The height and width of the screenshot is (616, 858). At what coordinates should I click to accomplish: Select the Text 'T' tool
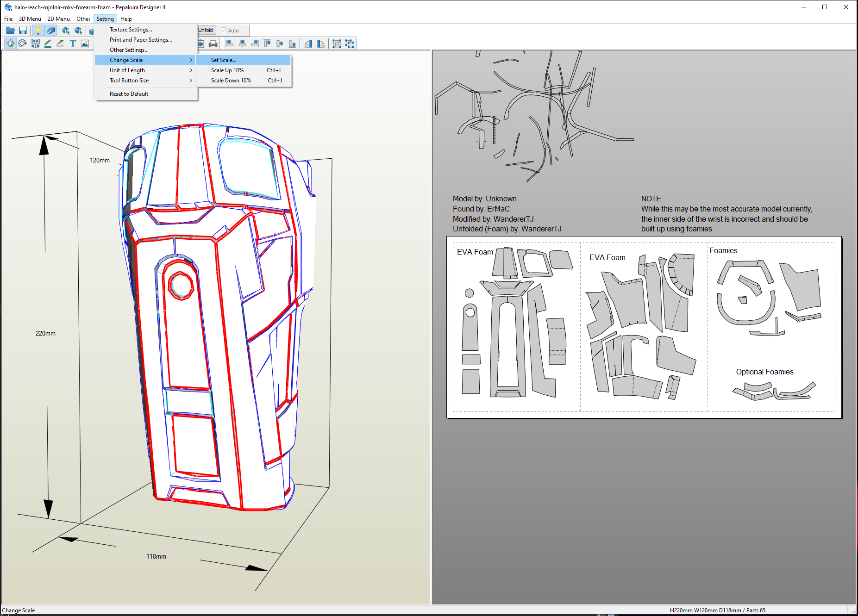coord(73,44)
